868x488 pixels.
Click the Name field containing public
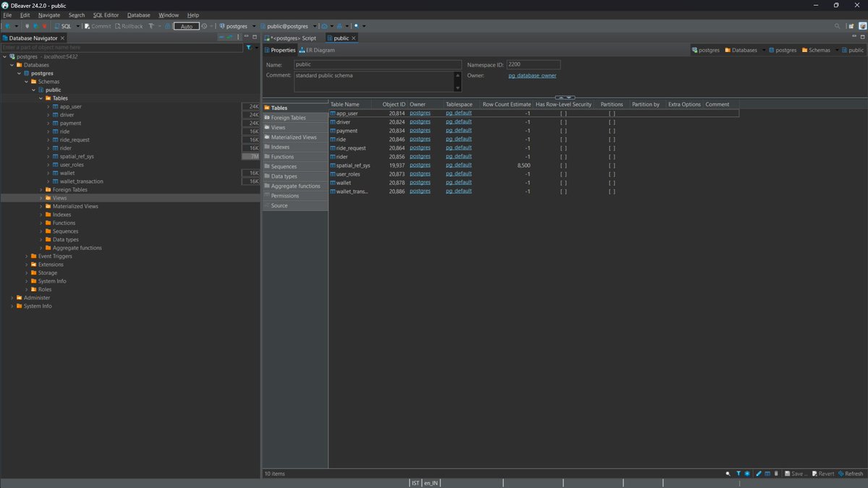coord(378,64)
